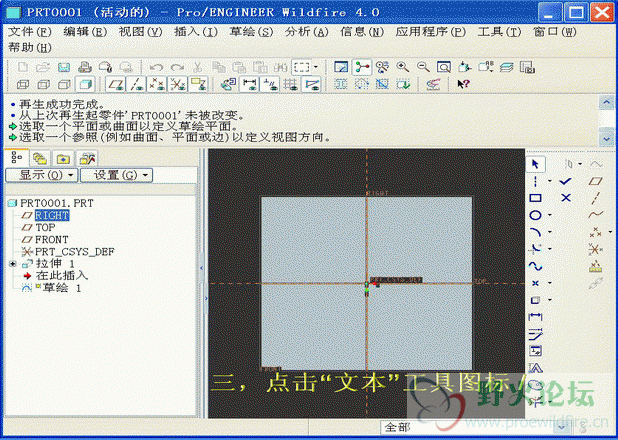Open the 草绘(S) menu
This screenshot has width=618, height=440.
[251, 32]
